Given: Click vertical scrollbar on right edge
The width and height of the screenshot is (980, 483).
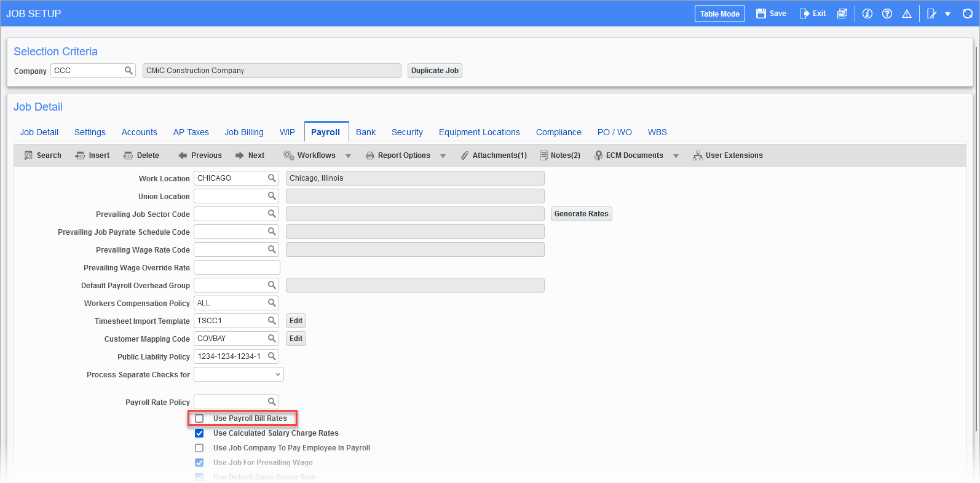Looking at the screenshot, I should point(976,240).
